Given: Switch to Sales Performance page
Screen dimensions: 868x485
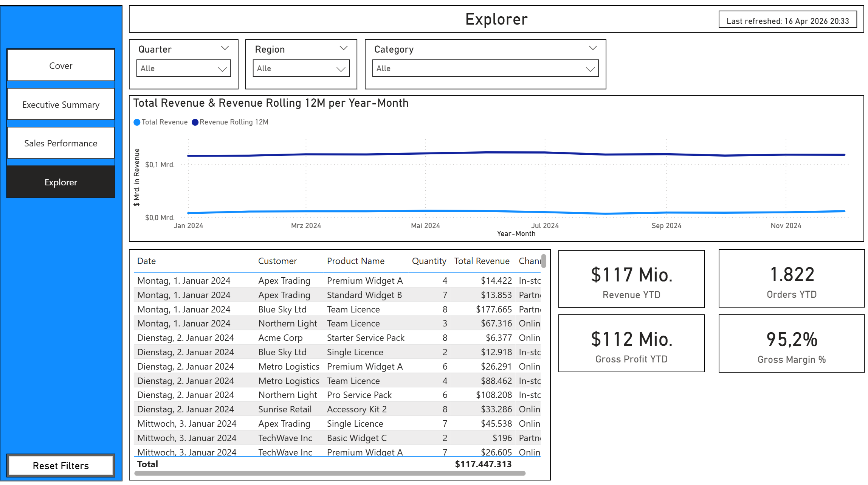Looking at the screenshot, I should (x=61, y=143).
